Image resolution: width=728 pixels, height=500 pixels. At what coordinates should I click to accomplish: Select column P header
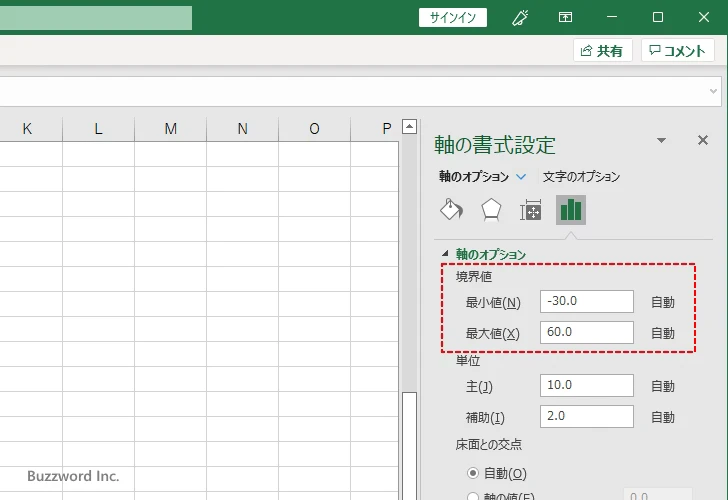coord(375,129)
